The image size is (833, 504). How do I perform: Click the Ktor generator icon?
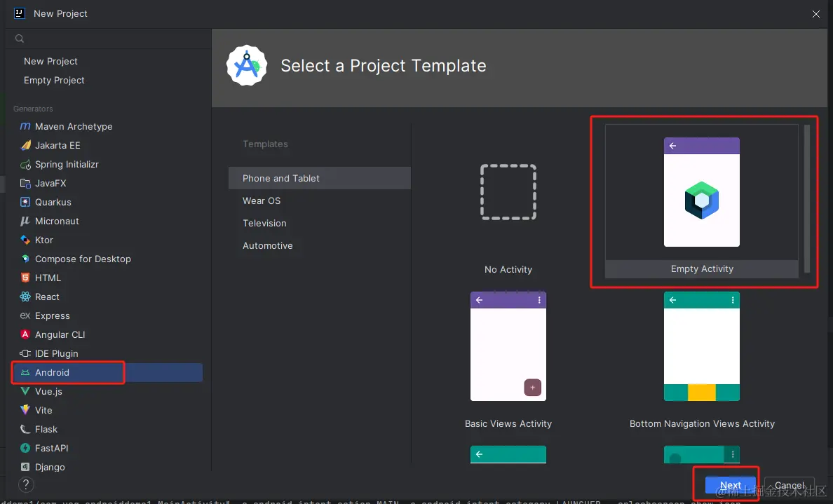25,240
